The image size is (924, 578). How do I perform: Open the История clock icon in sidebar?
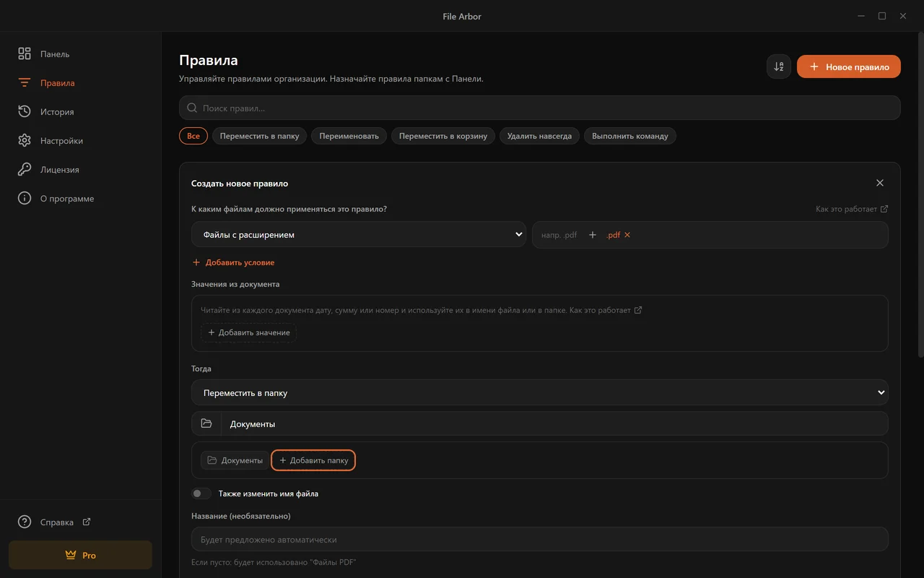[25, 111]
